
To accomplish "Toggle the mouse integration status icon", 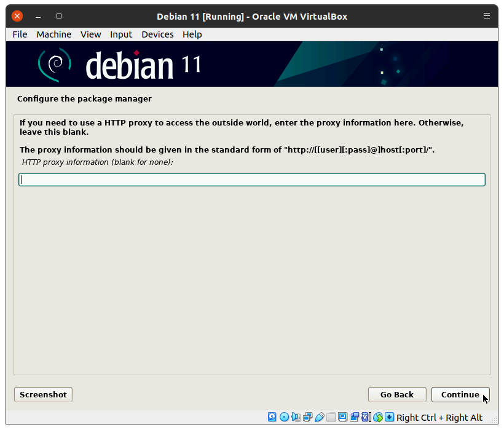I will [x=378, y=417].
